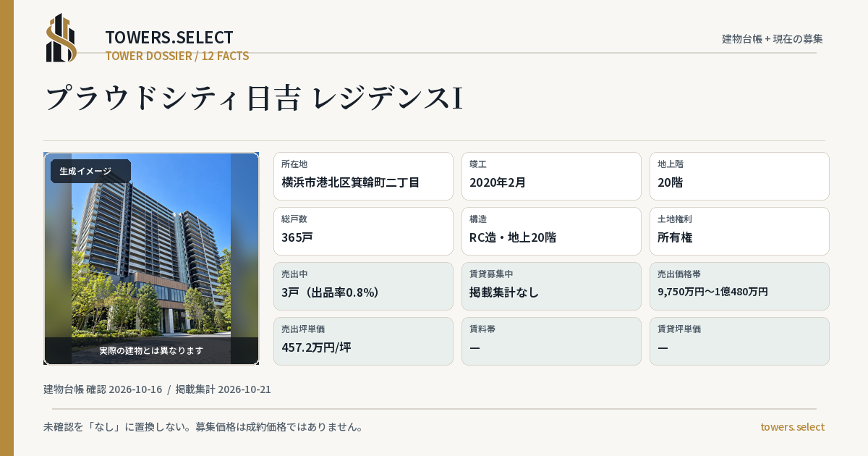Click the 建物台帳 確認 2026-10-16 date text
Image resolution: width=868 pixels, height=456 pixels.
(x=103, y=389)
